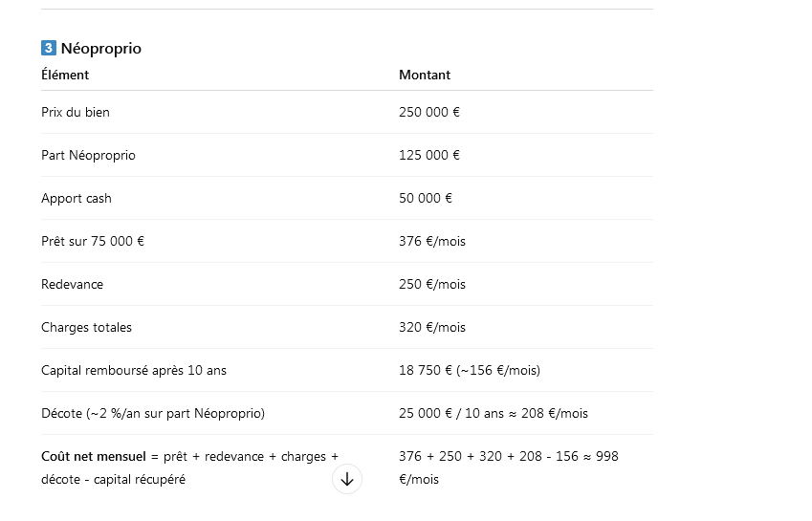Image resolution: width=812 pixels, height=521 pixels.
Task: Click the Néoproprio section heading
Action: coord(101,49)
